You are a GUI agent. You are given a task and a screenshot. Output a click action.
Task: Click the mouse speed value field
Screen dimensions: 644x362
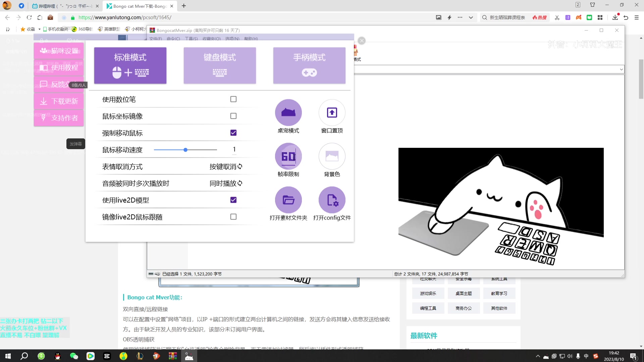pyautogui.click(x=234, y=149)
